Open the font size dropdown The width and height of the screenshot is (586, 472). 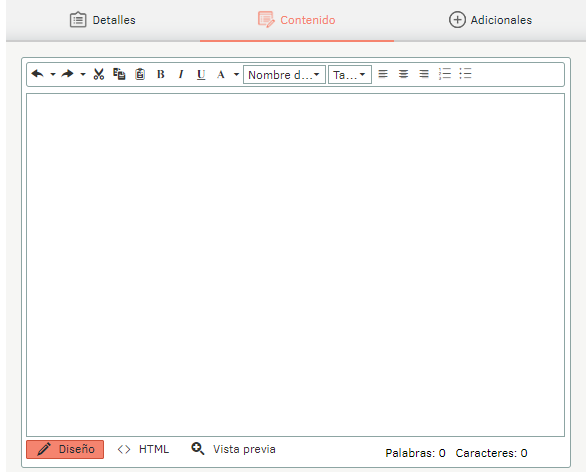point(350,75)
